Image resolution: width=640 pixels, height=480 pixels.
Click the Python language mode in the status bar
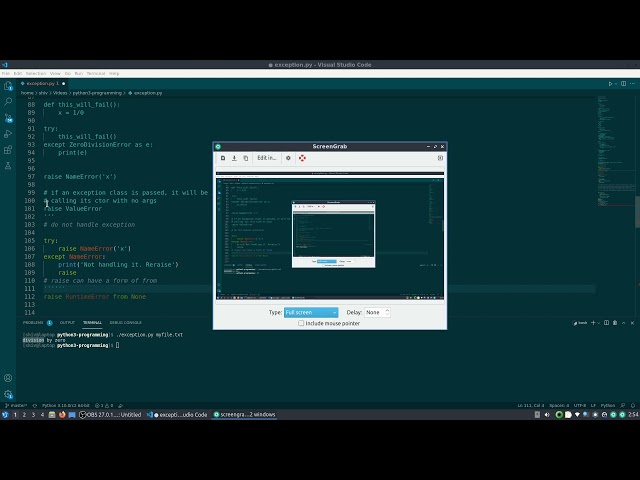pos(608,406)
